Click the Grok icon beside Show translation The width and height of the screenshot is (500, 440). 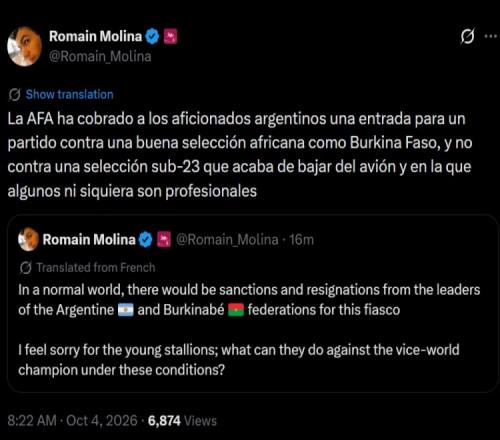(x=14, y=95)
